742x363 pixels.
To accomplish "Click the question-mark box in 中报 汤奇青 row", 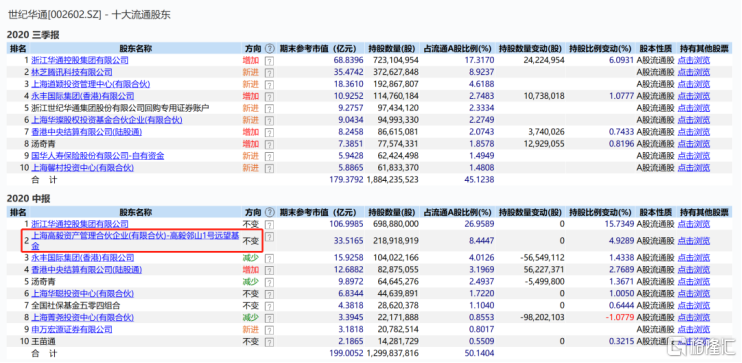I will coord(269,282).
